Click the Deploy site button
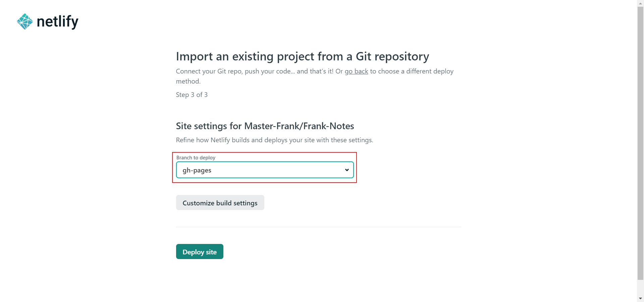This screenshot has height=302, width=644. pos(200,252)
